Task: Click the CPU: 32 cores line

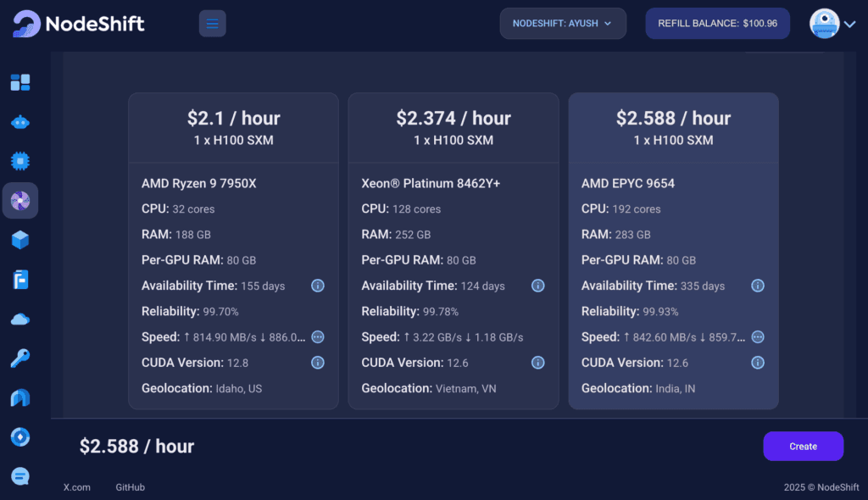Action: (x=178, y=208)
